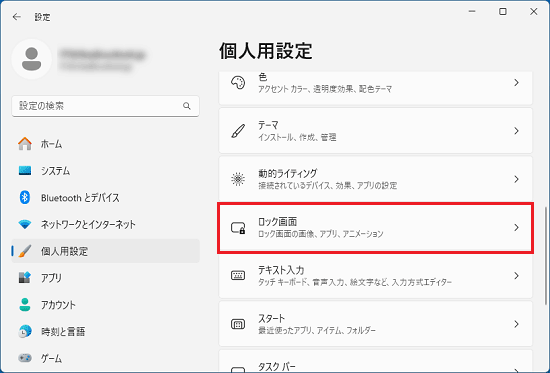Screen dimensions: 550x373
Task: Expand the テーマ row chevron
Action: click(516, 131)
